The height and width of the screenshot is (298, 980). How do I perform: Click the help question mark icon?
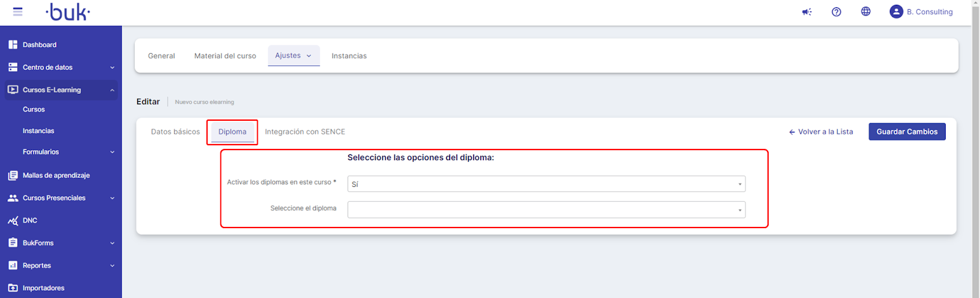click(x=836, y=12)
